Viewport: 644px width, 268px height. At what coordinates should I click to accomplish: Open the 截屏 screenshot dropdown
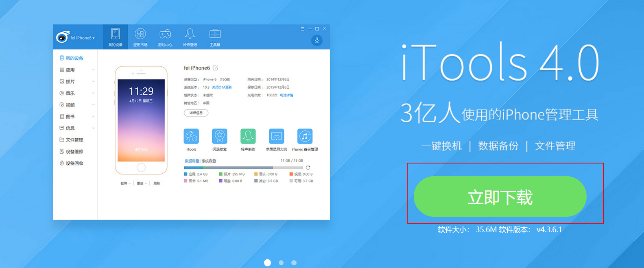tap(125, 183)
